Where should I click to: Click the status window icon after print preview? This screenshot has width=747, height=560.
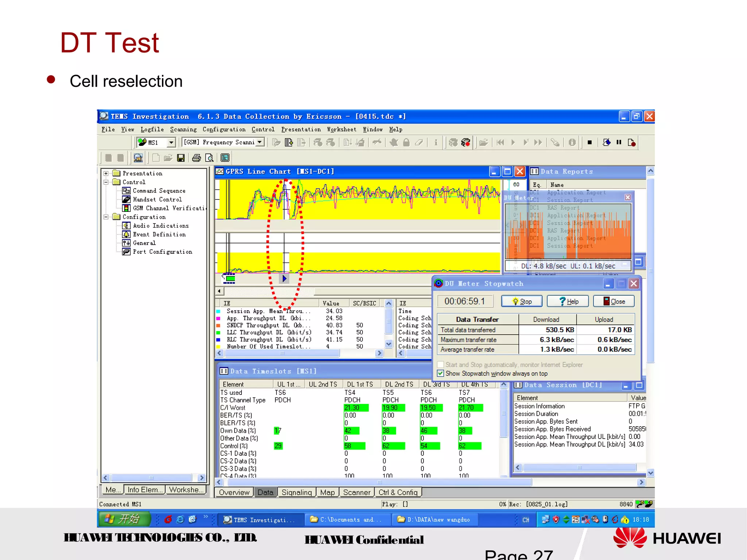point(225,158)
